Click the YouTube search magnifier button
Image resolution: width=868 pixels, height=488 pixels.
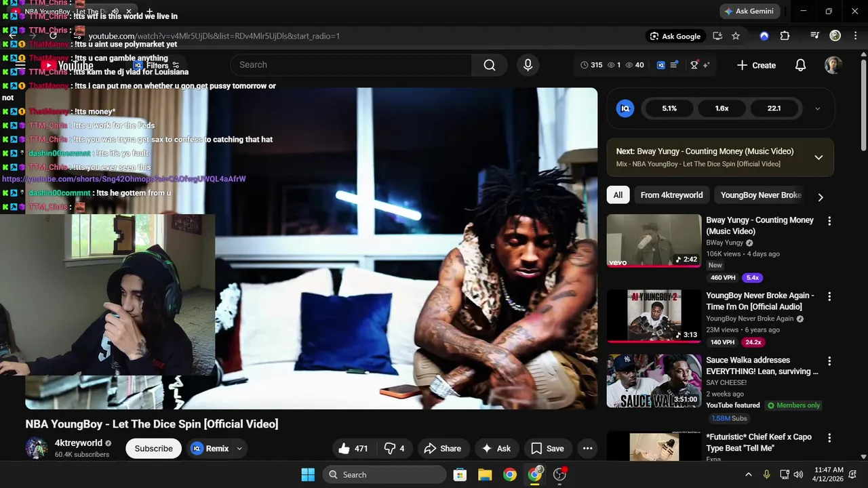click(490, 65)
